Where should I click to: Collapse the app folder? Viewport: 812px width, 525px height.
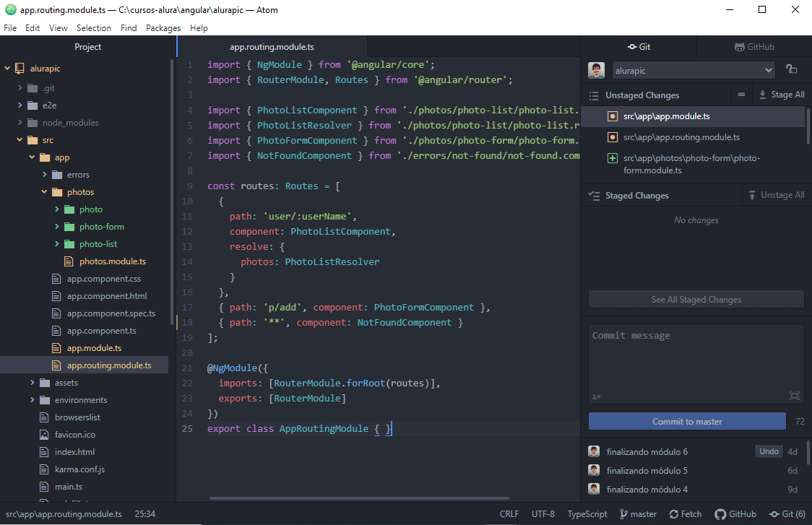point(32,157)
